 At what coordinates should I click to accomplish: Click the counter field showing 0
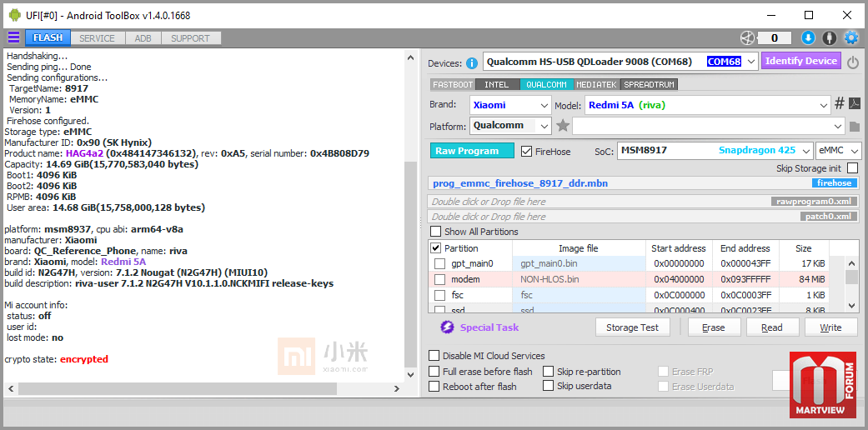pyautogui.click(x=775, y=37)
